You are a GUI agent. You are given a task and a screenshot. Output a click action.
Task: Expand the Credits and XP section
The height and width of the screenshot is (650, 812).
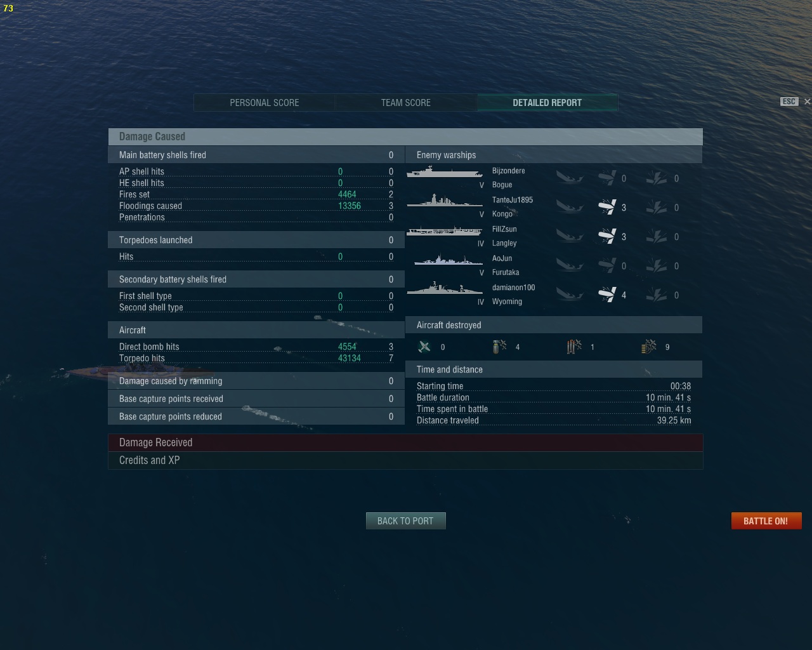click(x=405, y=460)
